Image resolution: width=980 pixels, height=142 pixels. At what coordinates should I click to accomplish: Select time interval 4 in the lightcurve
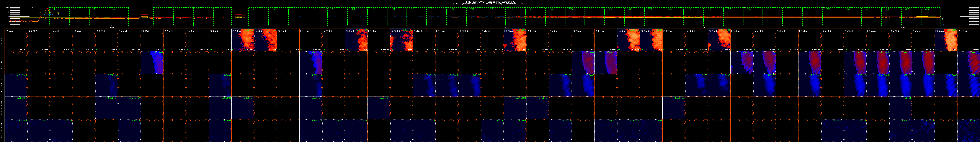(119, 17)
